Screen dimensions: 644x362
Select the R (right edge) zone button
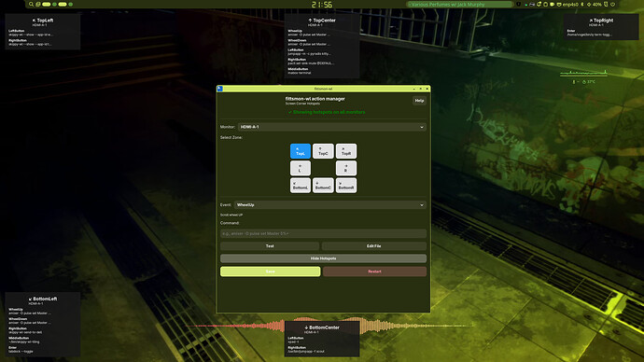coord(346,168)
